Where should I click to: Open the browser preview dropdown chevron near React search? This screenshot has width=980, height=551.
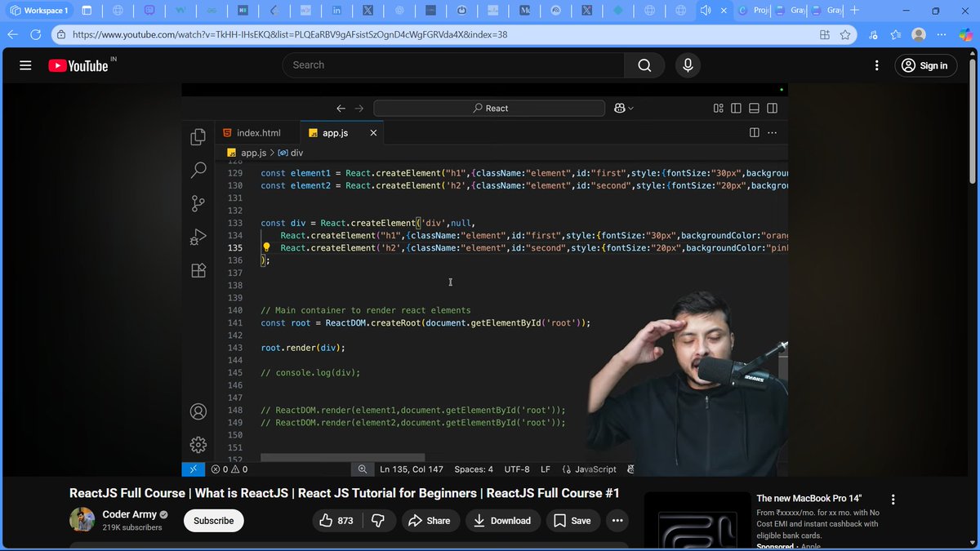(x=629, y=108)
